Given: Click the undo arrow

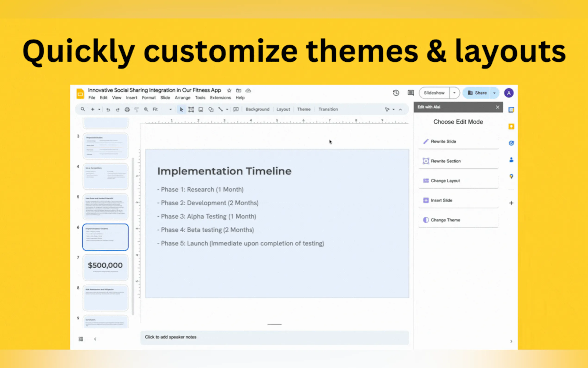Looking at the screenshot, I should pos(108,110).
